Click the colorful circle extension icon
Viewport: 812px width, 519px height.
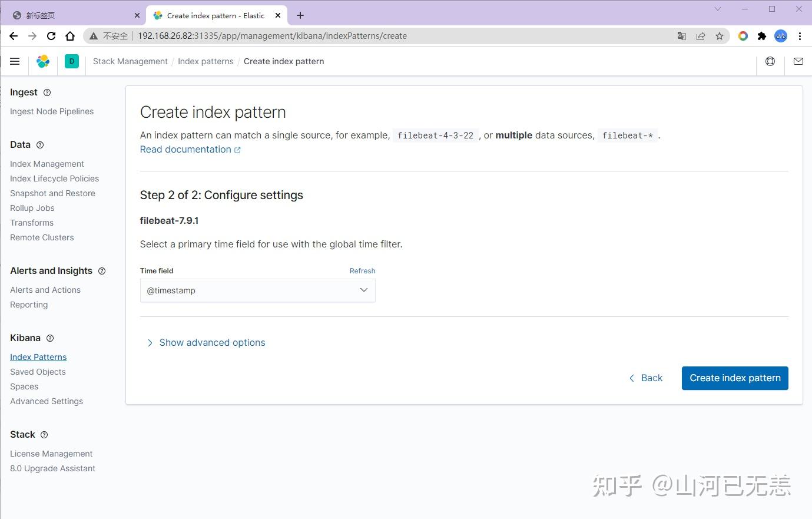743,36
